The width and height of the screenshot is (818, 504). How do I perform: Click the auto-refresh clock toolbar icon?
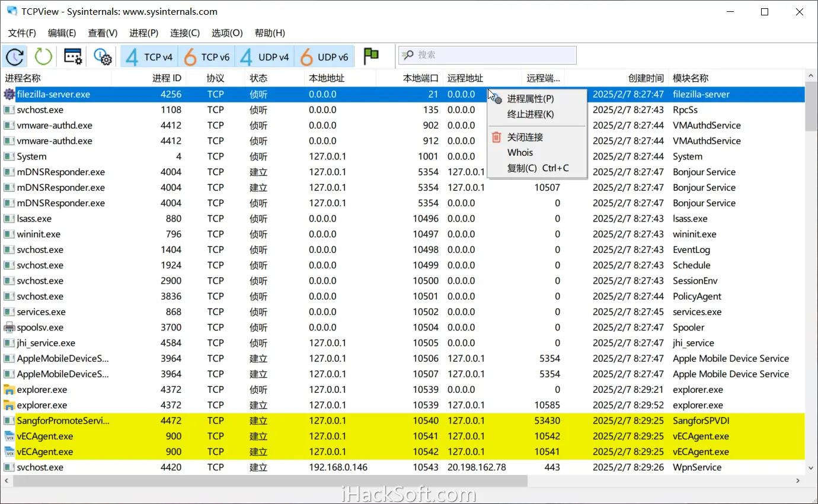click(15, 57)
